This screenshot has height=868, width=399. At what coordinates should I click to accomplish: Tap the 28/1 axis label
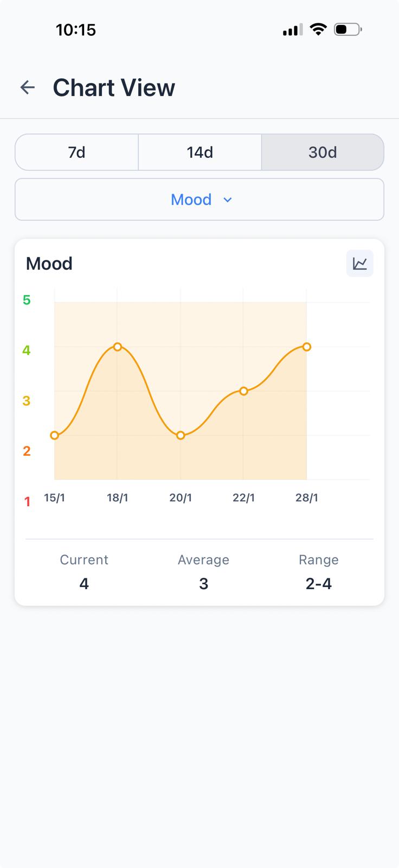(x=307, y=497)
